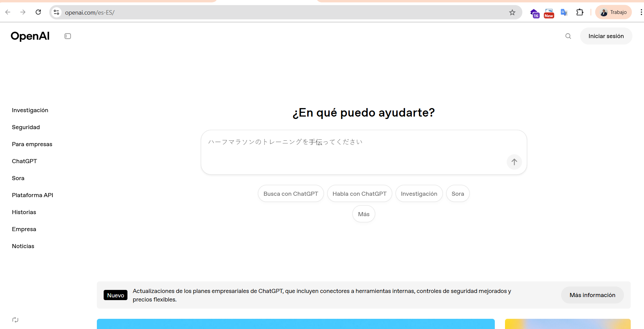Toggle the sidebar collapse icon next to OpenAI logo
The width and height of the screenshot is (644, 329).
(68, 36)
